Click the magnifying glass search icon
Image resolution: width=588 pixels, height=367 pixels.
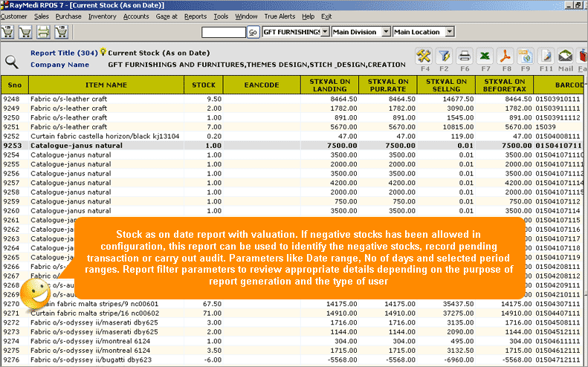12,62
